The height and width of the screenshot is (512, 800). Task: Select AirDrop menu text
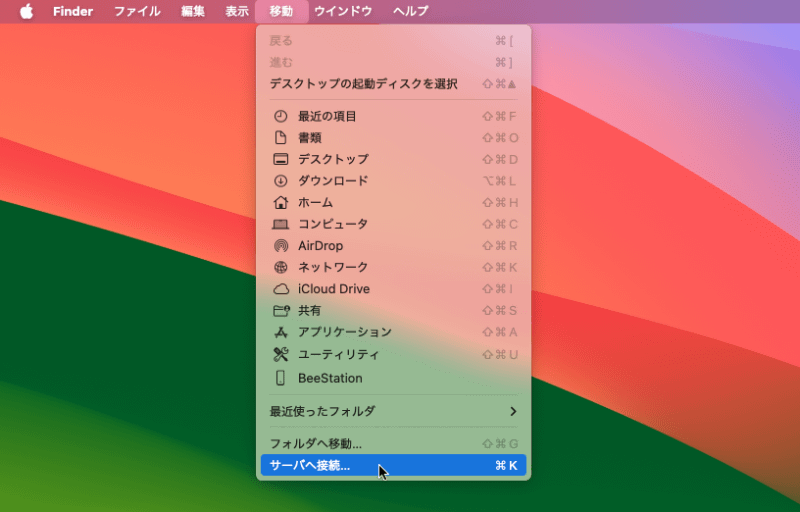(x=320, y=246)
